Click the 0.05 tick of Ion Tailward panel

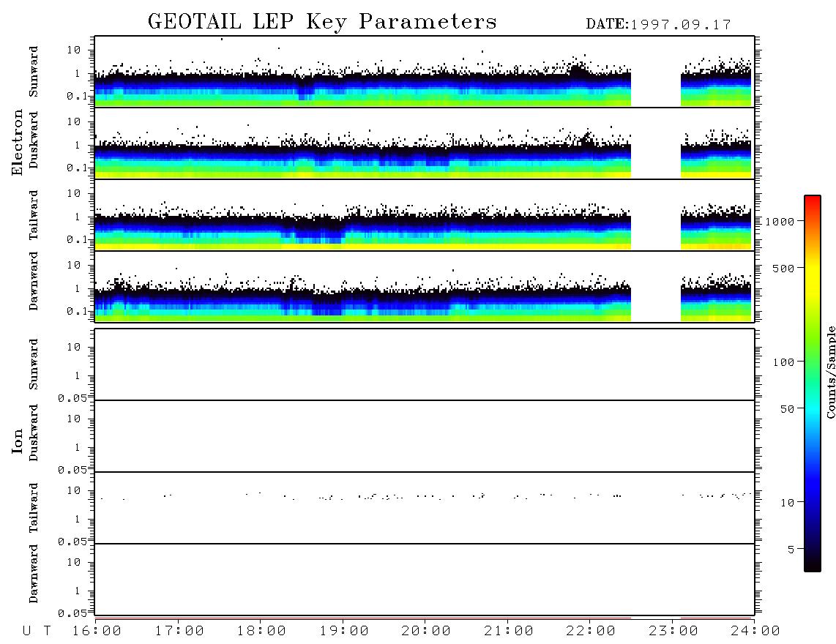pyautogui.click(x=72, y=542)
